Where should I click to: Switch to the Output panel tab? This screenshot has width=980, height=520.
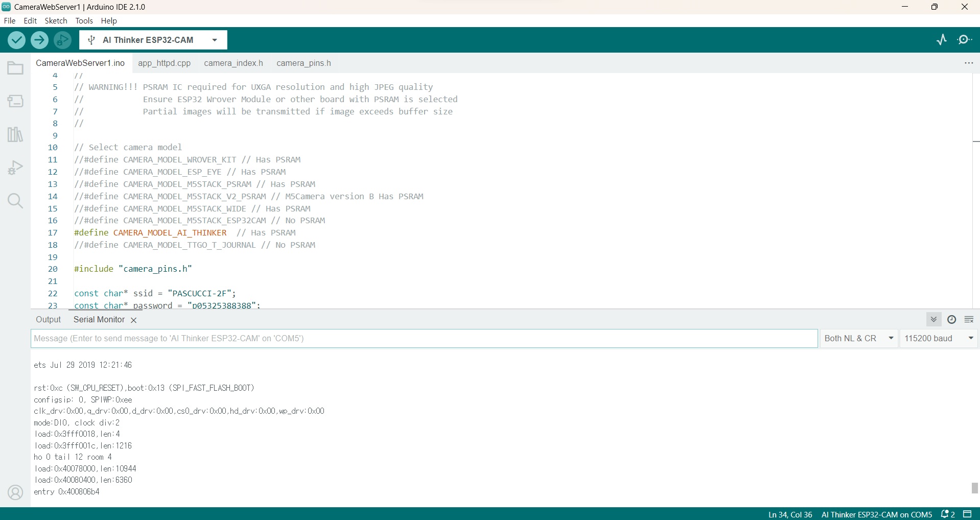[48, 320]
